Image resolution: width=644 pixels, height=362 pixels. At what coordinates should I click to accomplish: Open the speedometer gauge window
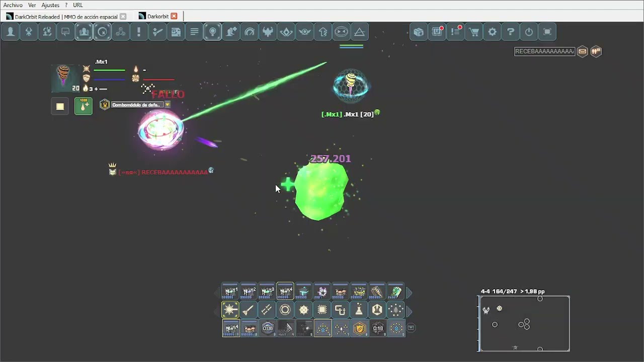tap(250, 32)
